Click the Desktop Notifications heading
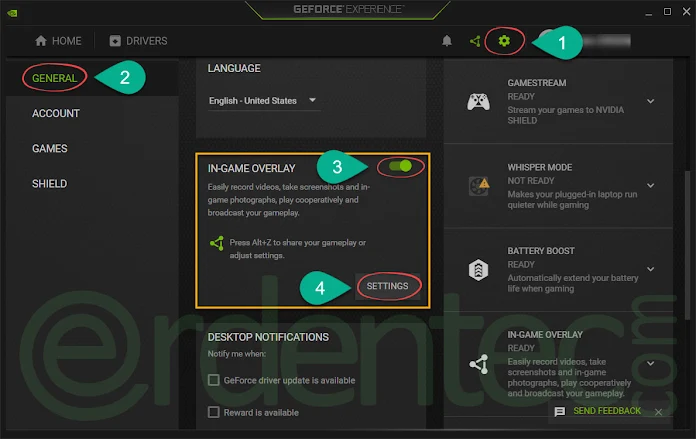The width and height of the screenshot is (696, 439). pyautogui.click(x=268, y=337)
